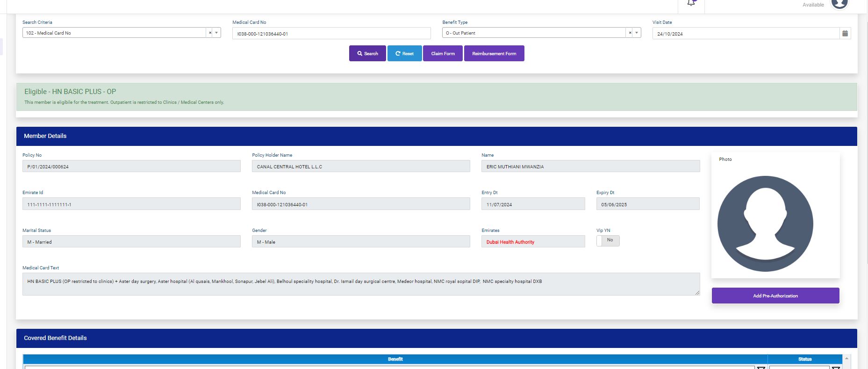Click the Benefit column filter icon

(761, 368)
